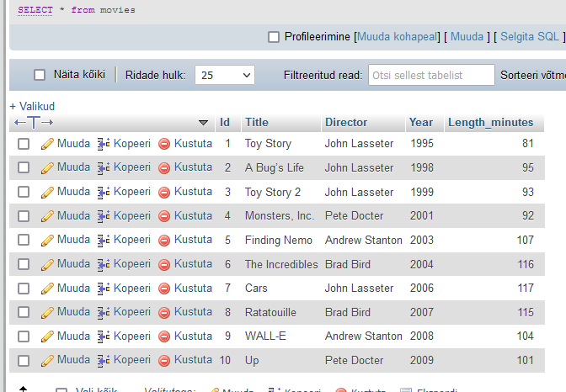The width and height of the screenshot is (566, 392).
Task: Click the pencil edit icon for Toy Story
Action: [x=47, y=144]
